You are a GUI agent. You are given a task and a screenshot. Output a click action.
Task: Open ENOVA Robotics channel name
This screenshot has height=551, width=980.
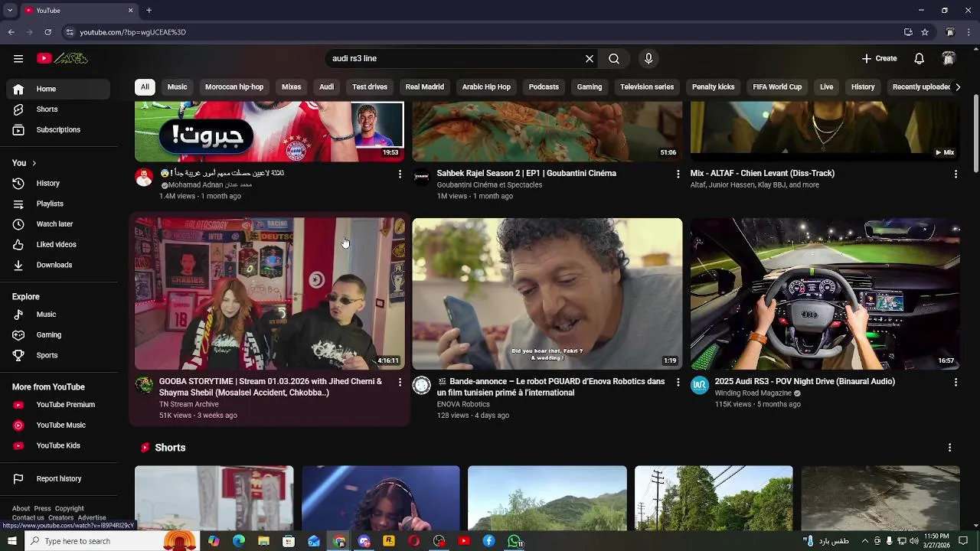tap(463, 404)
